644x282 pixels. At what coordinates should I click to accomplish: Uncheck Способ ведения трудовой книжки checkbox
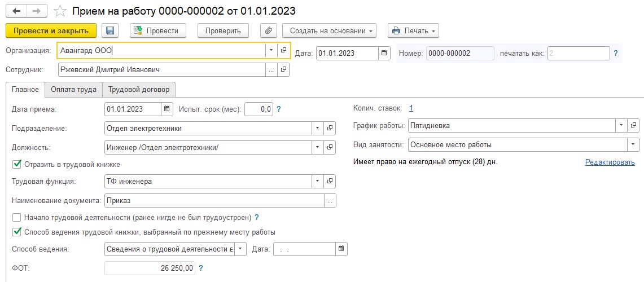[x=17, y=232]
